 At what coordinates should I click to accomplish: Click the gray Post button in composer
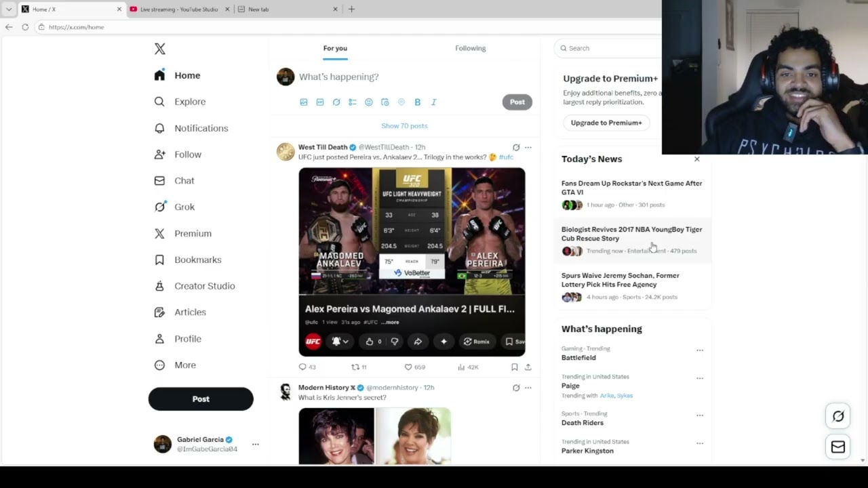[517, 102]
